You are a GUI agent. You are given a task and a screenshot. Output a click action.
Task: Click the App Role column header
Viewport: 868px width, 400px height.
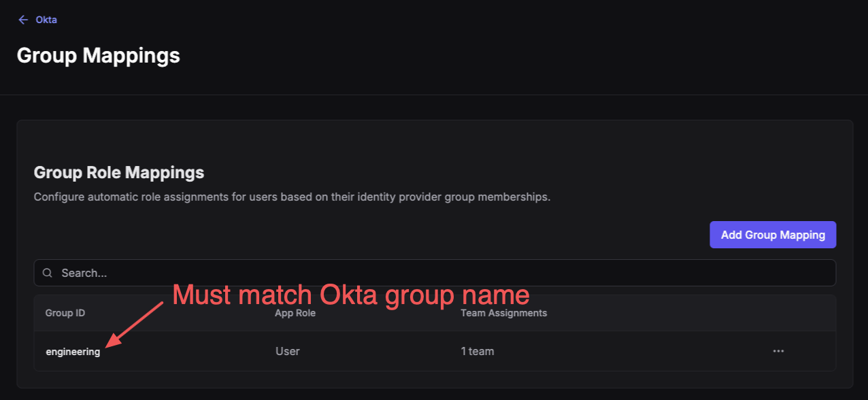295,313
